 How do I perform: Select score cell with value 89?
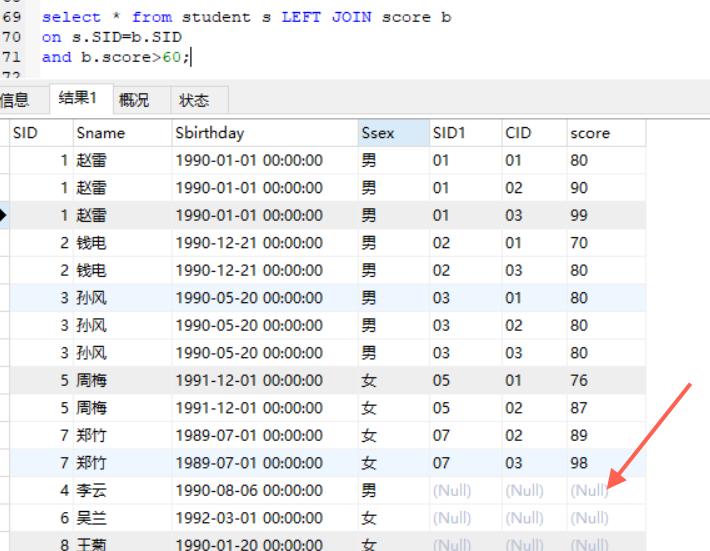tap(606, 436)
